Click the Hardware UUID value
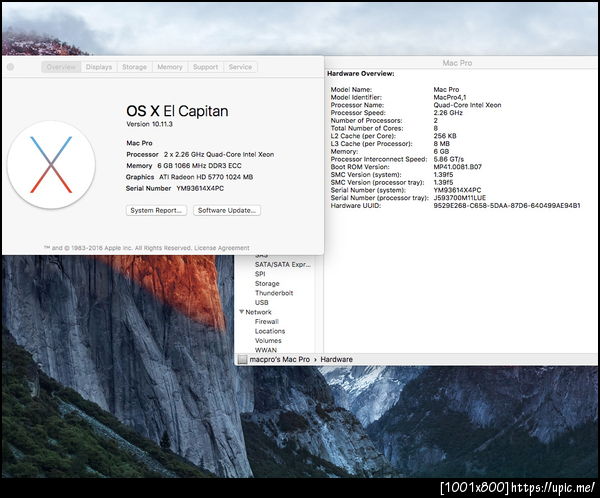600x498 pixels. click(x=507, y=206)
